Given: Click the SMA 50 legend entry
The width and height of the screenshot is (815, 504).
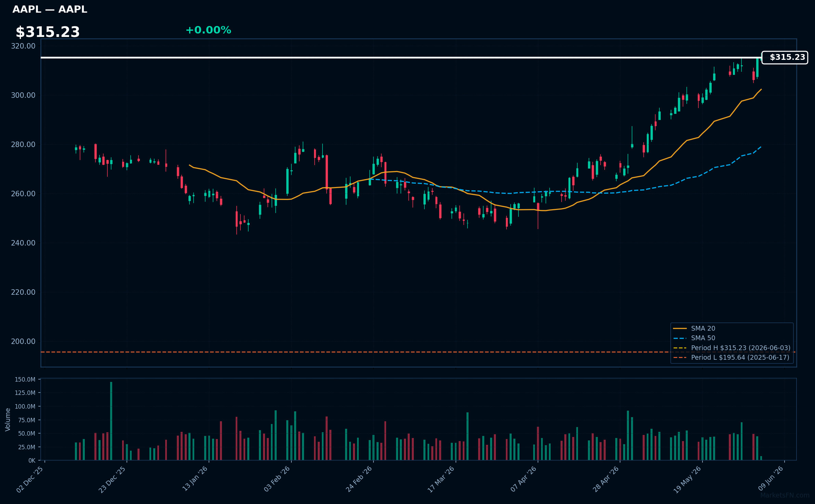Looking at the screenshot, I should [703, 338].
